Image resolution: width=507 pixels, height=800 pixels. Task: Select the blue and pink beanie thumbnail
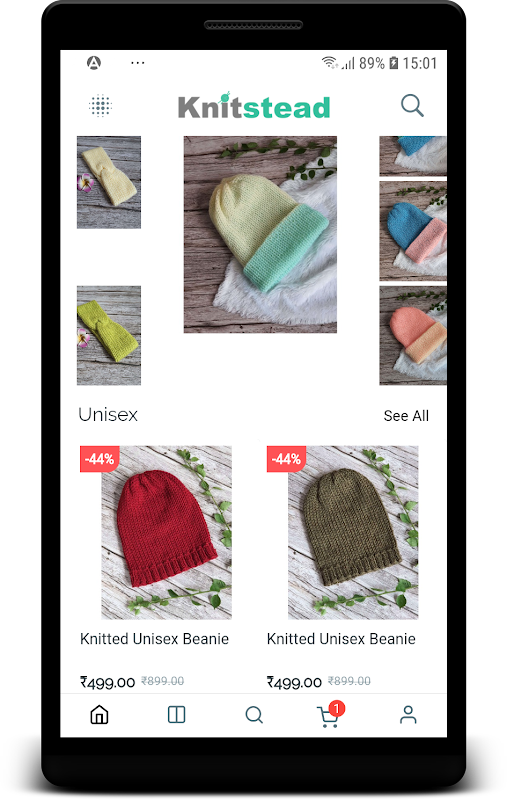(x=413, y=231)
